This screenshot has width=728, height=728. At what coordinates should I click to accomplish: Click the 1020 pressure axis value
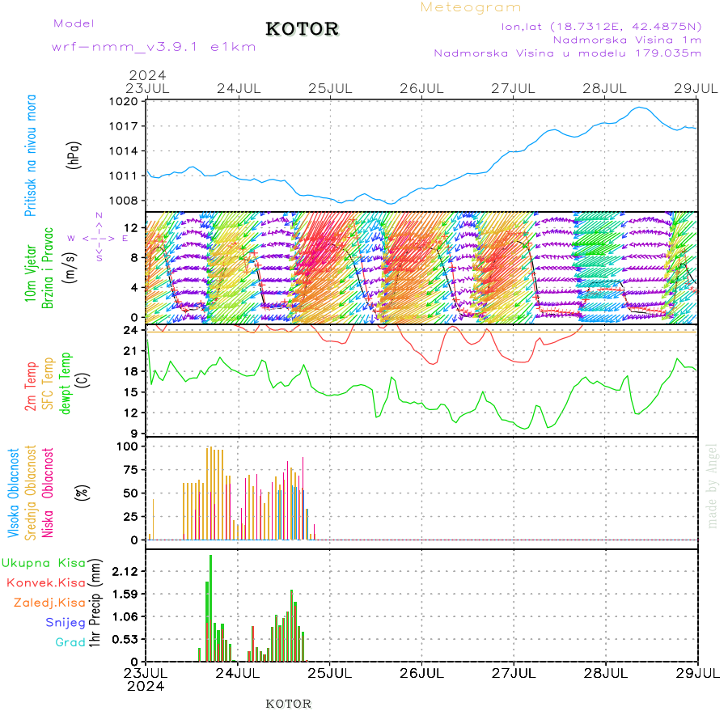point(124,101)
